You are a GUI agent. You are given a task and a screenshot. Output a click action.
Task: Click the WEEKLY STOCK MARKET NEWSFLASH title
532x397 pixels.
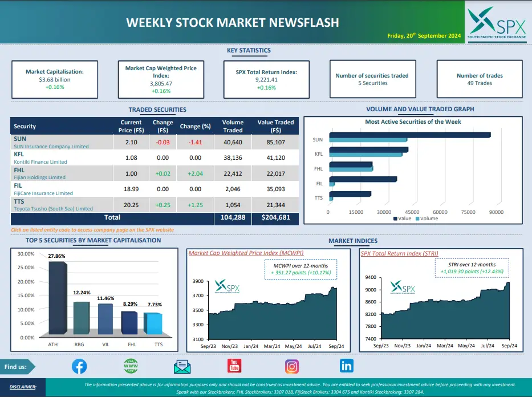click(x=233, y=22)
